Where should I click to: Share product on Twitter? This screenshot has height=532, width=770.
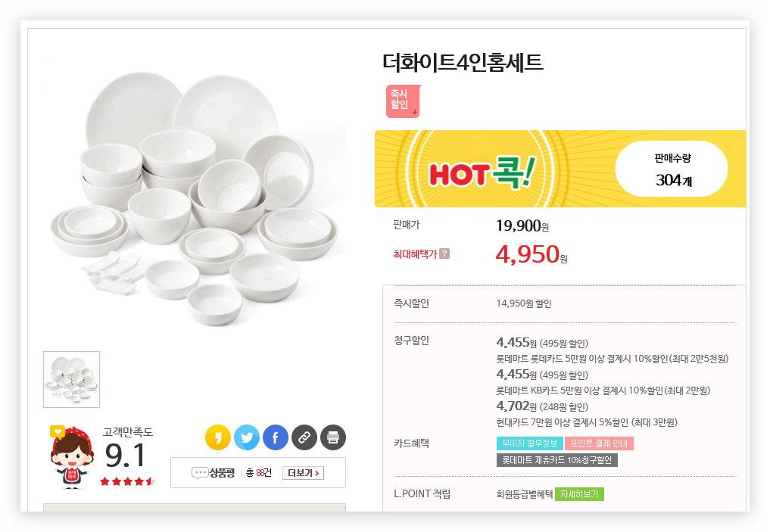point(247,437)
